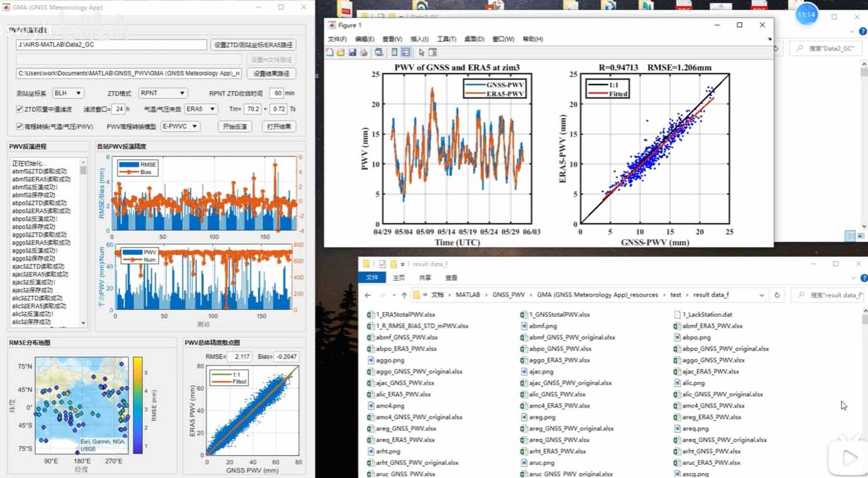This screenshot has height=478, width=868.
Task: Print the figure using the printer icon
Action: (363, 53)
